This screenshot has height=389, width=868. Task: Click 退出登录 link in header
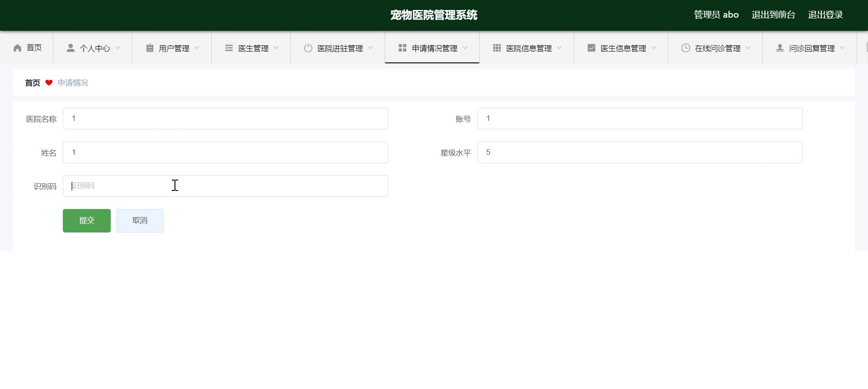(x=826, y=15)
